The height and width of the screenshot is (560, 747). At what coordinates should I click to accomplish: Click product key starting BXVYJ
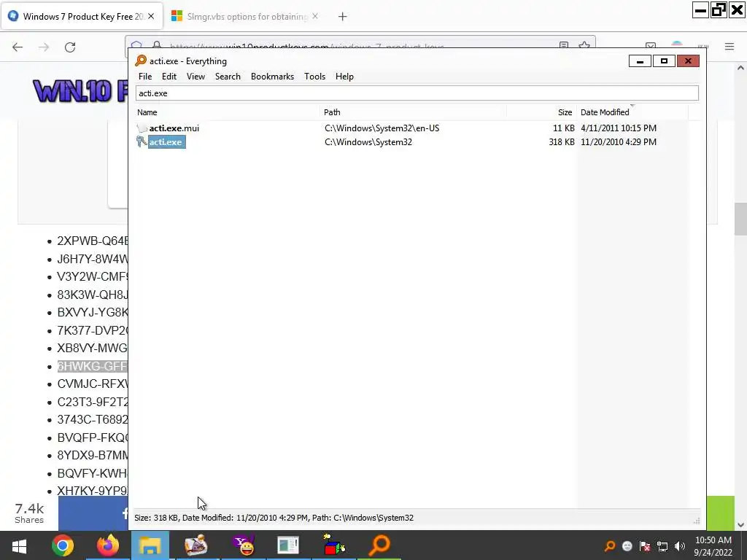pyautogui.click(x=93, y=312)
